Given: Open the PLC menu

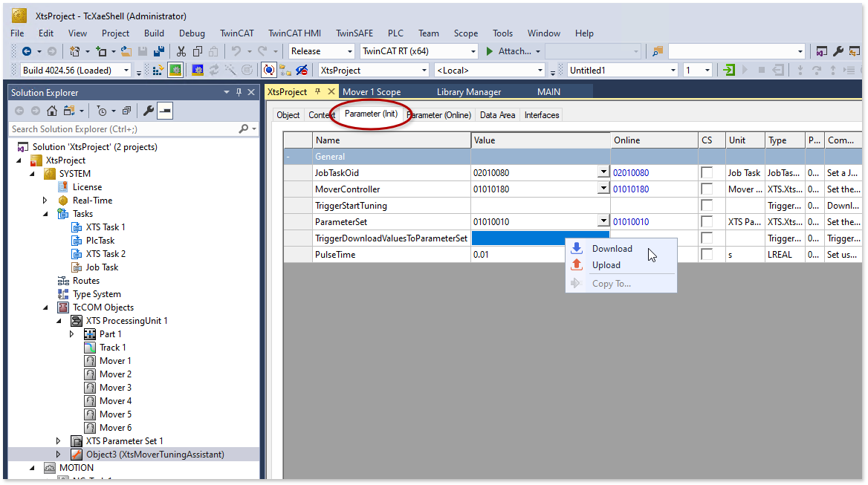Looking at the screenshot, I should coord(395,33).
